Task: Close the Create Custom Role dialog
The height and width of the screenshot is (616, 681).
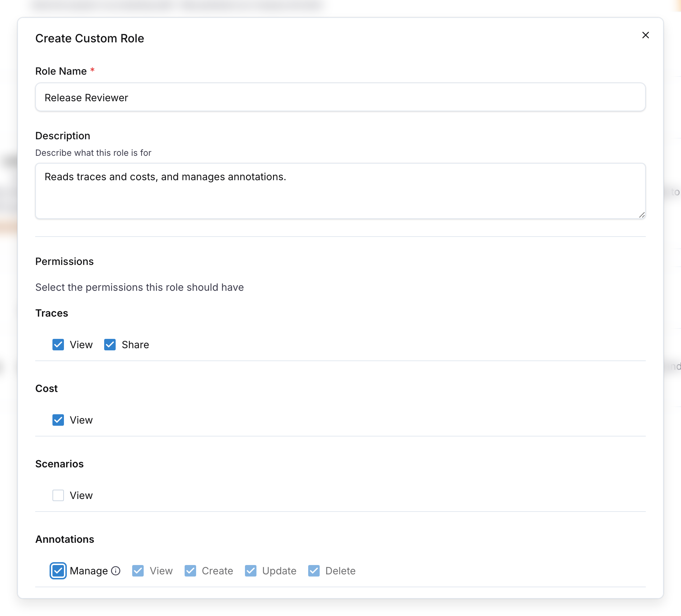Action: click(x=645, y=35)
